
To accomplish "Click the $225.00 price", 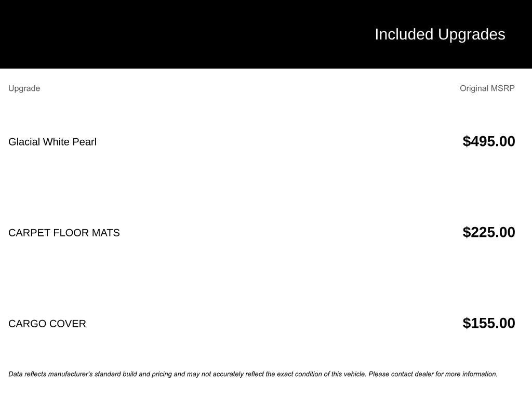I will tap(488, 232).
